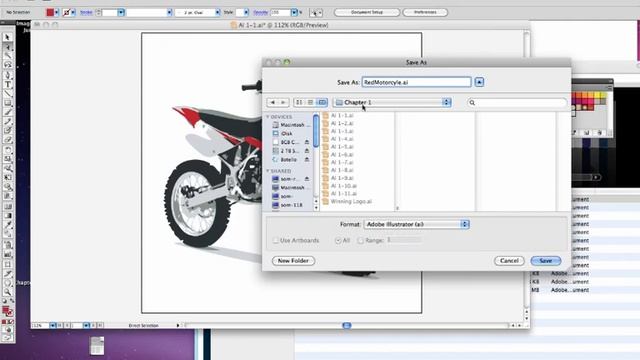Select the Lasso tool
Screen dimensions: 640x360
(7, 65)
